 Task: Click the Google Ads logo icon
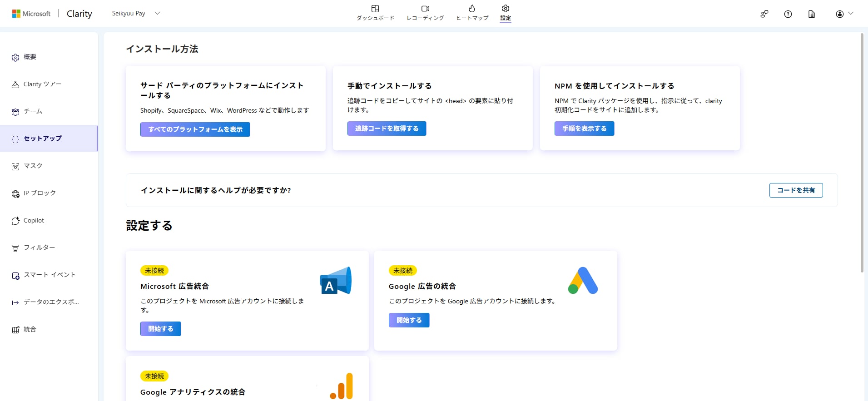(x=583, y=280)
